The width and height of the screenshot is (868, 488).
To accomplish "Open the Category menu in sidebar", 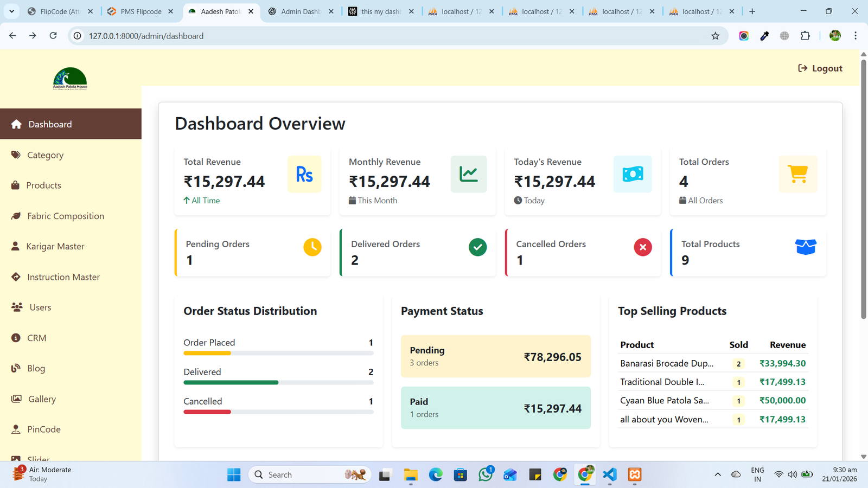I will tap(45, 155).
